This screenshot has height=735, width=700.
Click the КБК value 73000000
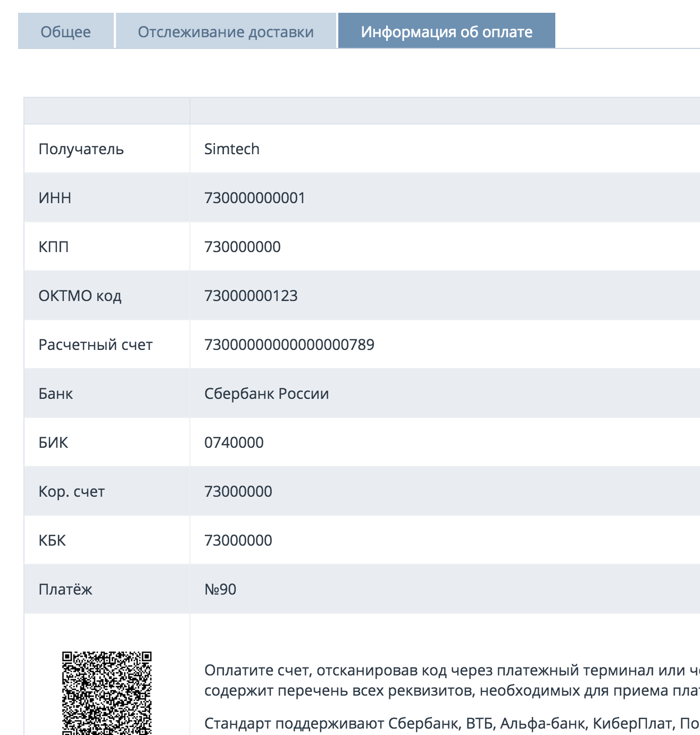(238, 540)
